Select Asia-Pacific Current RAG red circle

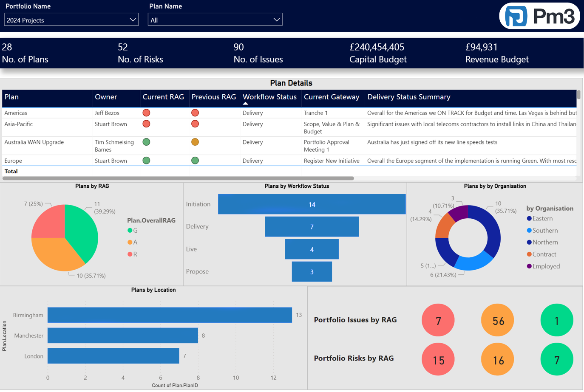coord(146,124)
